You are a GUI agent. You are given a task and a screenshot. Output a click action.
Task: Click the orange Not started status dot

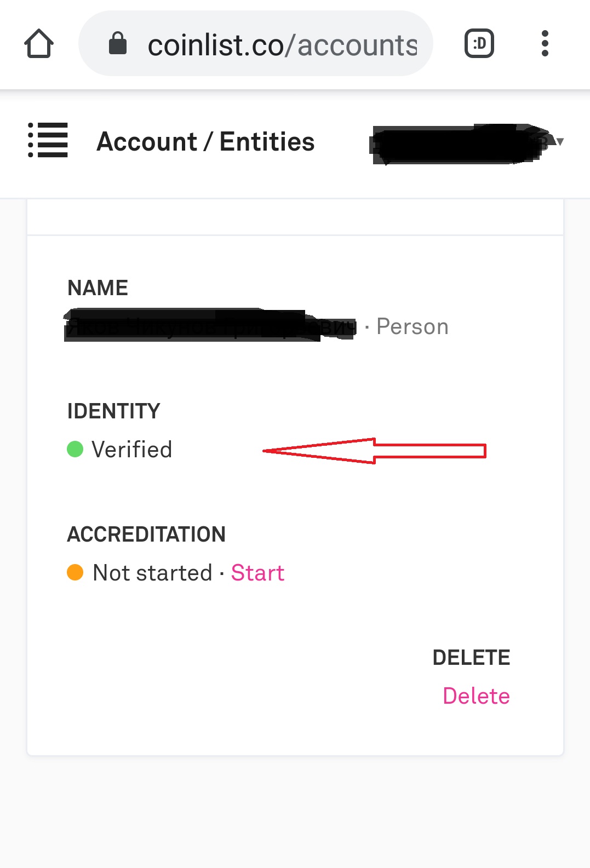coord(75,572)
